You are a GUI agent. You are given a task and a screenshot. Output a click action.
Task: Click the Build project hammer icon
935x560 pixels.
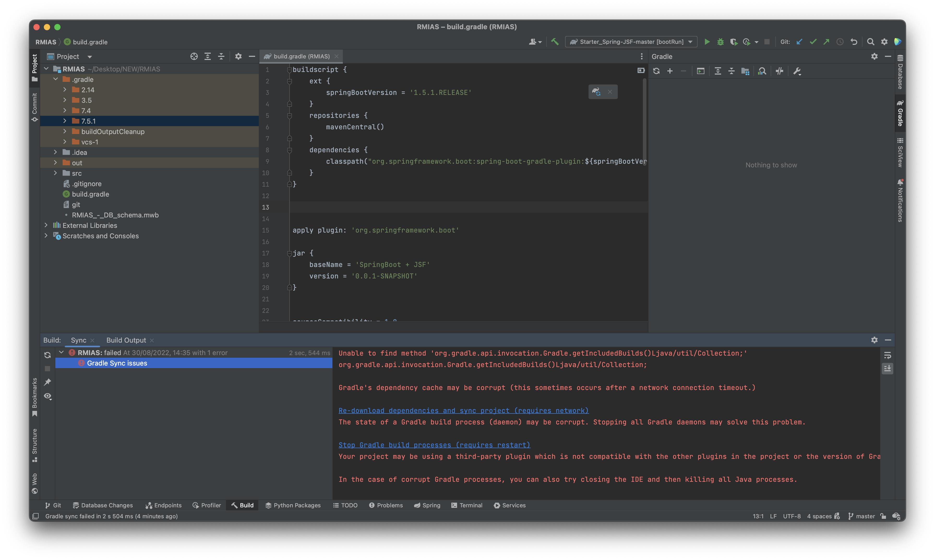pos(555,42)
